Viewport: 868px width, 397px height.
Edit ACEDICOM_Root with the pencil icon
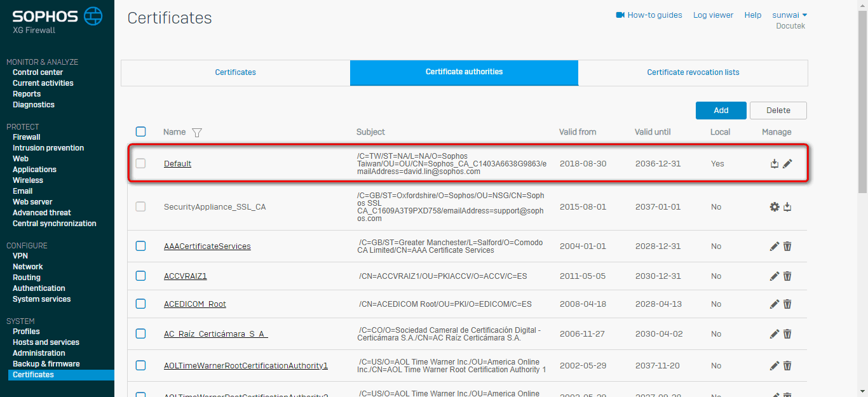775,304
